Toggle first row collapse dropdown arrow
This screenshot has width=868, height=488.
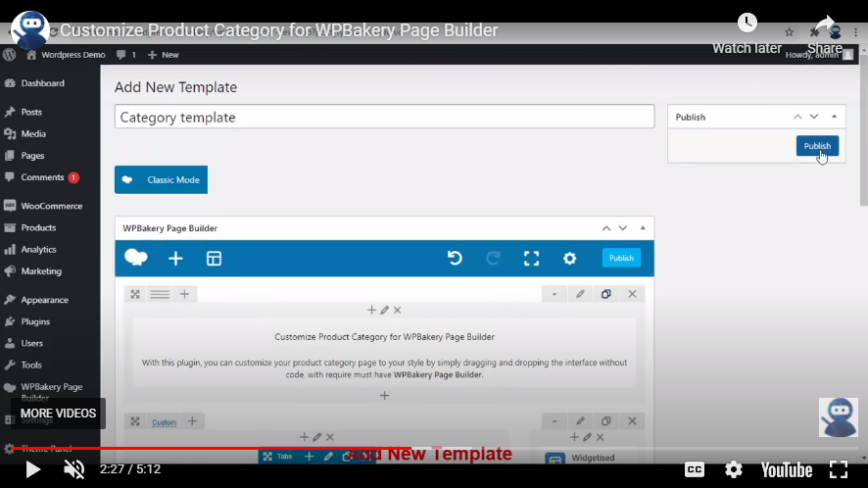click(555, 294)
